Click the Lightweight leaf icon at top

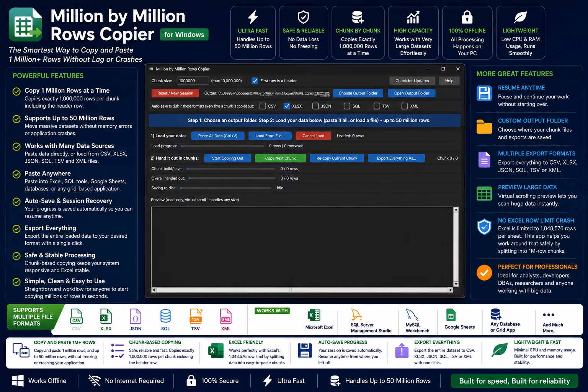520,17
